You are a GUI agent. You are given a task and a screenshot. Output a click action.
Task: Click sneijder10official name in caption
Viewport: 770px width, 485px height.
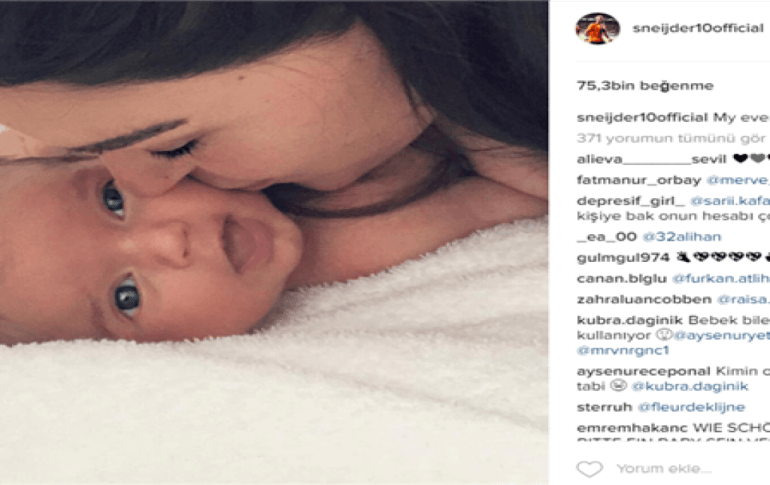(x=642, y=118)
